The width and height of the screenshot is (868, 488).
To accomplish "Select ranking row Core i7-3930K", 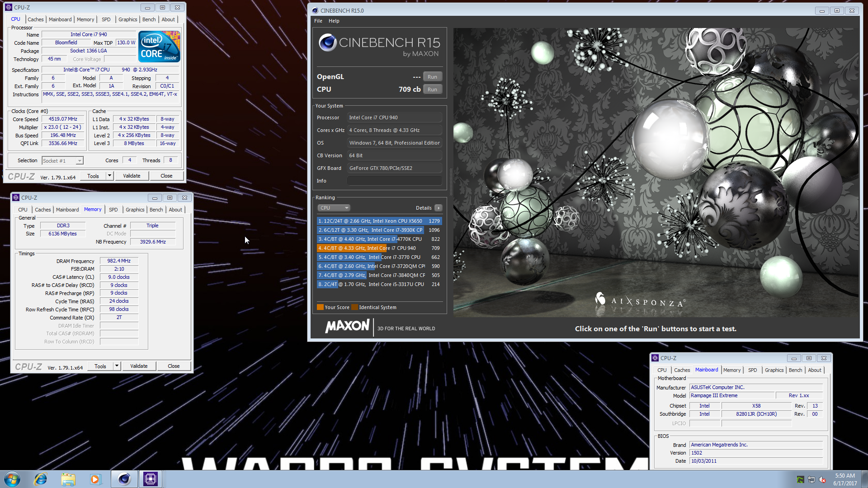I will point(379,230).
